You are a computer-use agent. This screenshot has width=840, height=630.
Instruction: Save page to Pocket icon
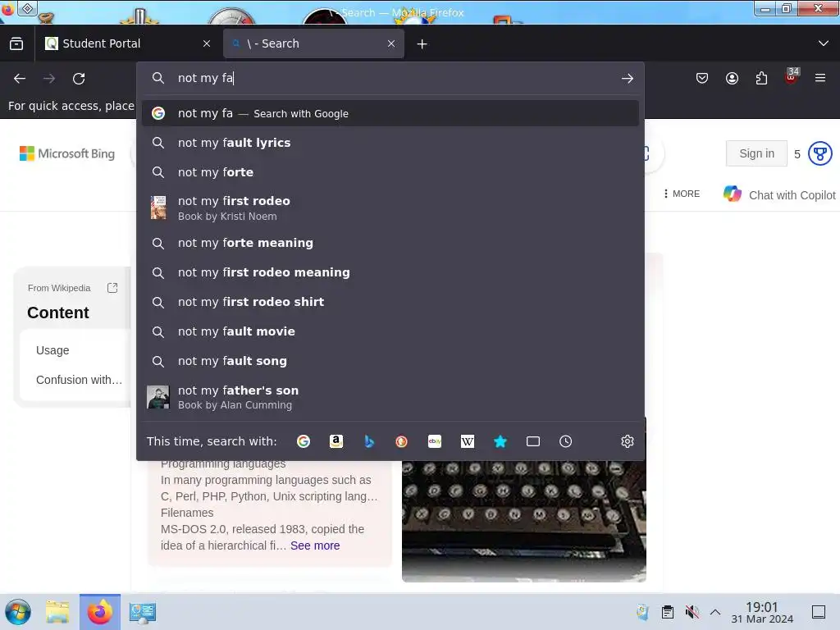point(702,78)
